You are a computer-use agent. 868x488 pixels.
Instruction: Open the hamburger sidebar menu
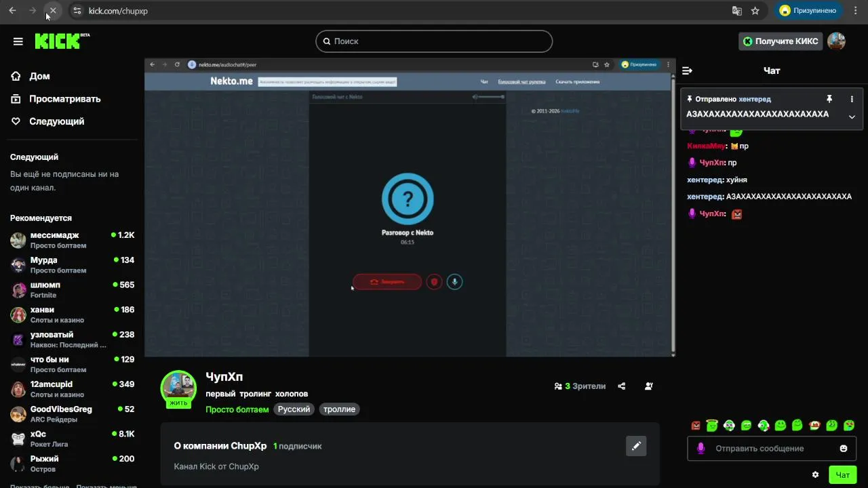click(18, 41)
